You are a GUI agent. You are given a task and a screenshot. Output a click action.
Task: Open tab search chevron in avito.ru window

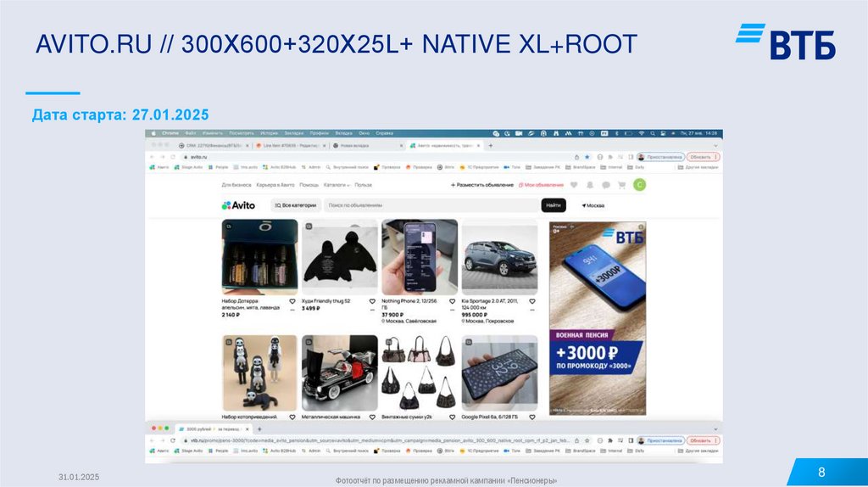pyautogui.click(x=715, y=146)
